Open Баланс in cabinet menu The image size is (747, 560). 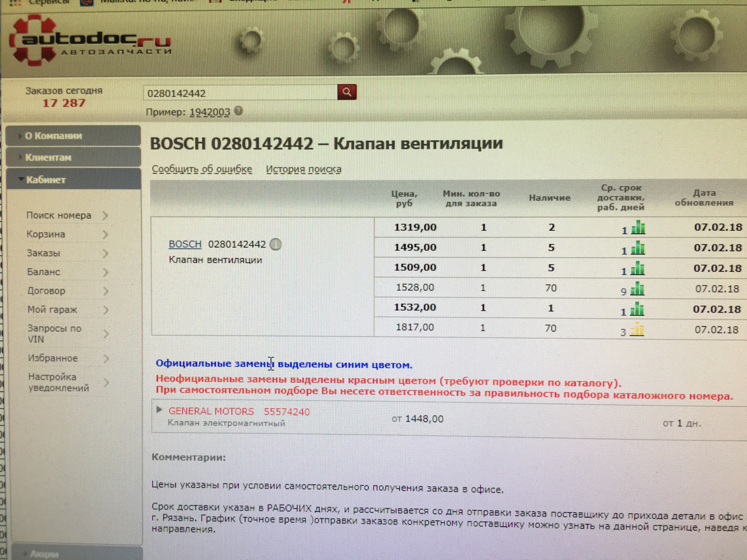pyautogui.click(x=44, y=272)
